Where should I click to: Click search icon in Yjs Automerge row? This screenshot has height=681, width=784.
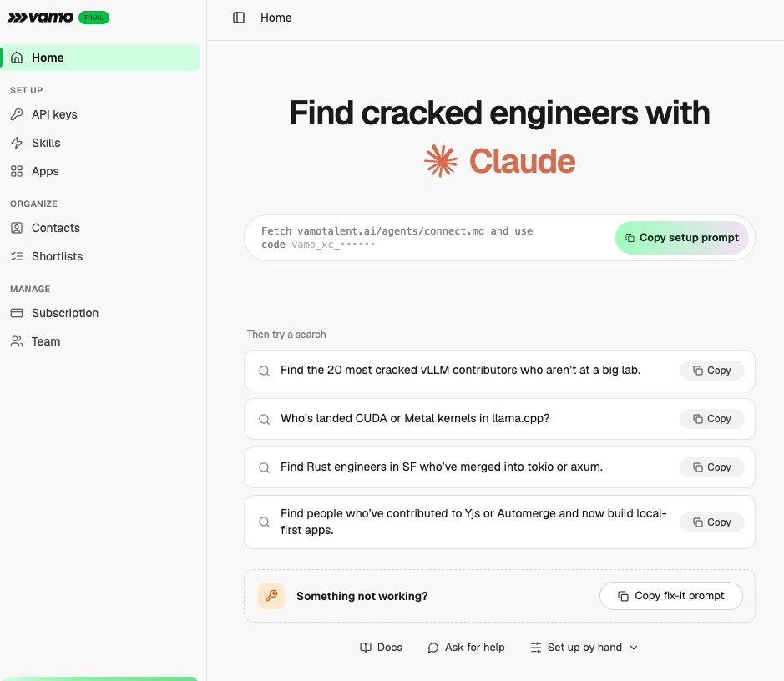point(264,522)
